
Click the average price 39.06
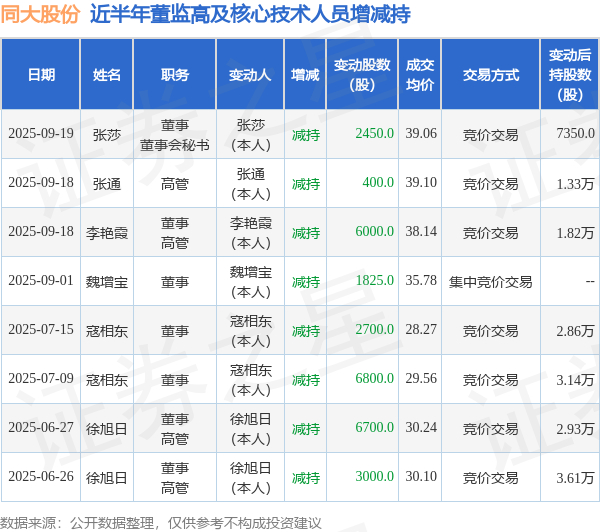[421, 134]
